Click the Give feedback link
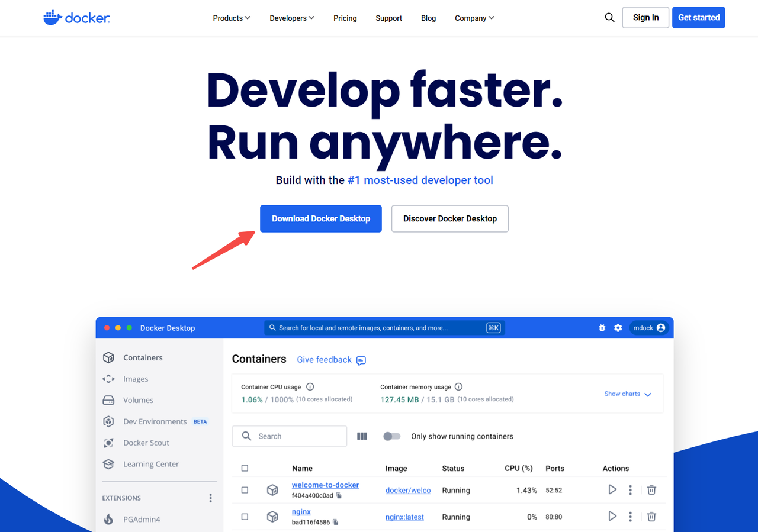The image size is (758, 532). [324, 360]
